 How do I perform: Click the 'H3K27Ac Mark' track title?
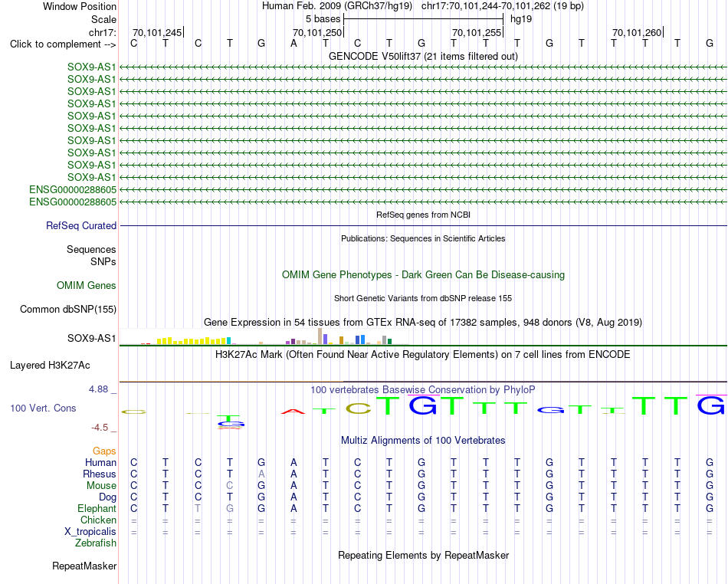(x=423, y=355)
